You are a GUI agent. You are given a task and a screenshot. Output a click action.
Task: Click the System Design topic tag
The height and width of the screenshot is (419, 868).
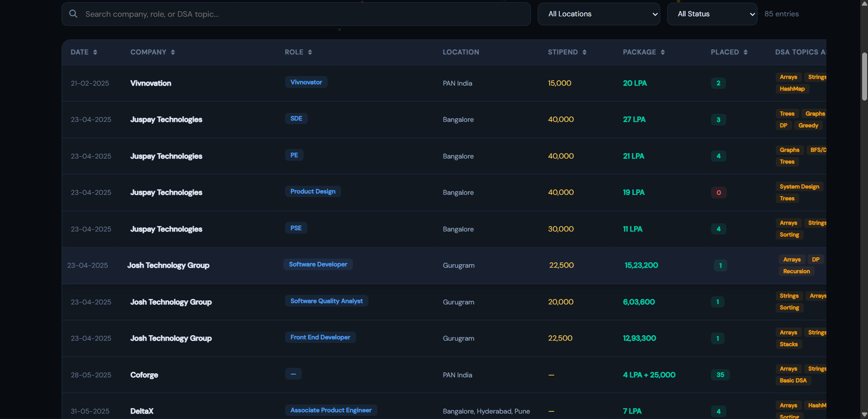[x=799, y=187]
